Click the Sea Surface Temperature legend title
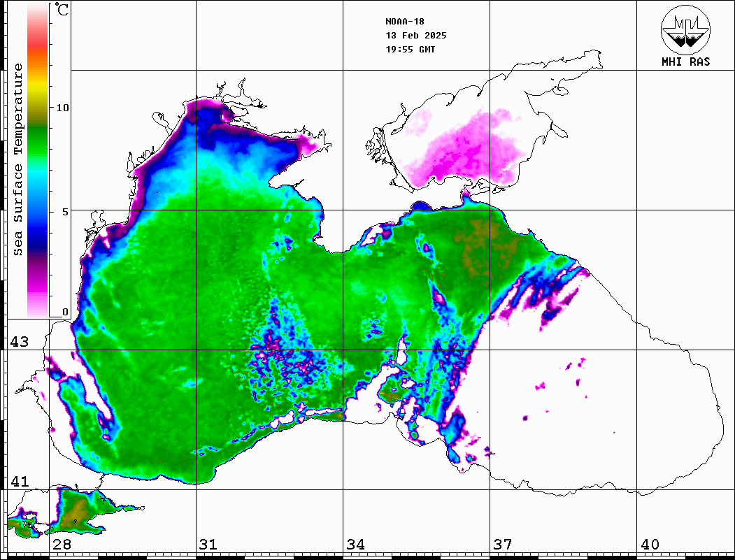 pyautogui.click(x=17, y=159)
